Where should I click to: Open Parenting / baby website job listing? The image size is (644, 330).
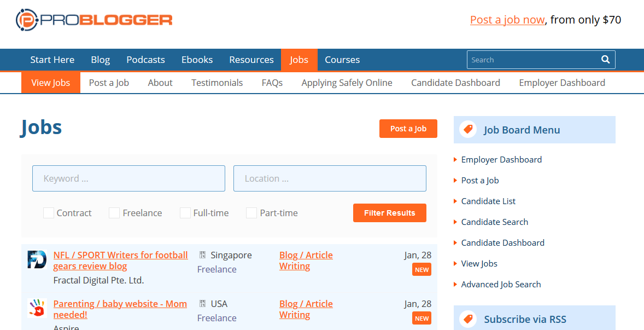120,309
